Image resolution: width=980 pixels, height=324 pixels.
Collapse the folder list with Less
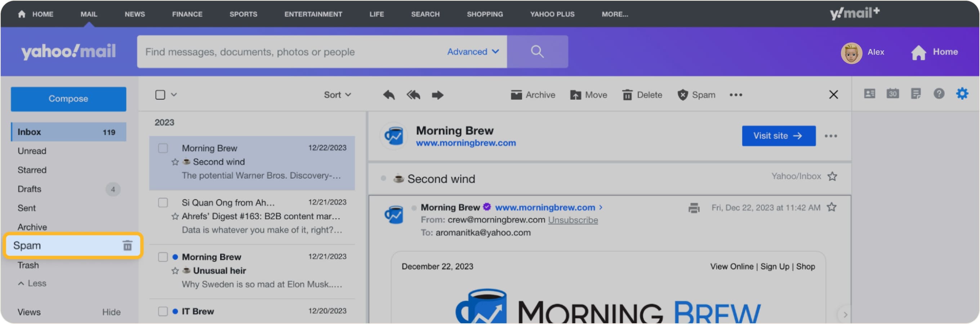point(32,283)
